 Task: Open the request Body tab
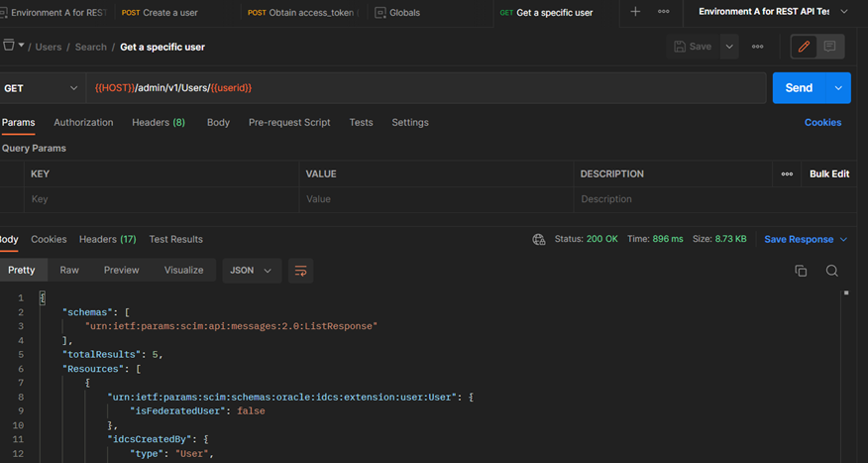pos(218,122)
